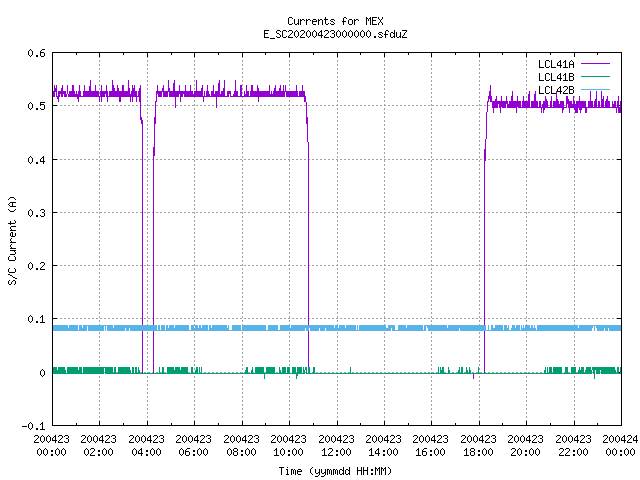
Task: Pick the blue LCL42B legend line sample
Action: pos(595,89)
